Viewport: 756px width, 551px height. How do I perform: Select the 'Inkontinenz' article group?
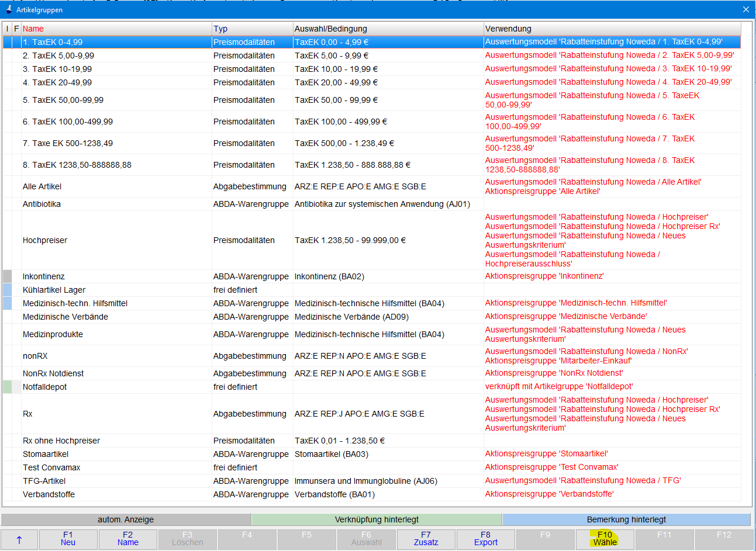(x=372, y=276)
